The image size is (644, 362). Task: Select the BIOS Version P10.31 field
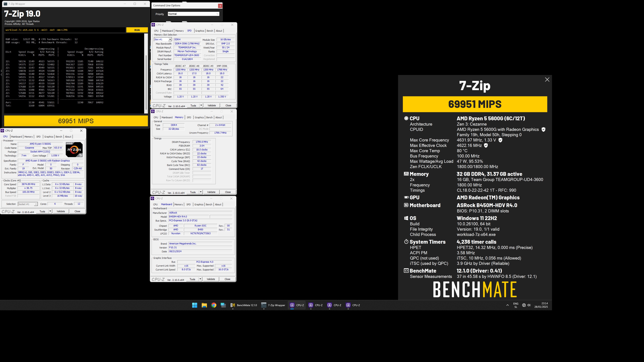point(200,248)
